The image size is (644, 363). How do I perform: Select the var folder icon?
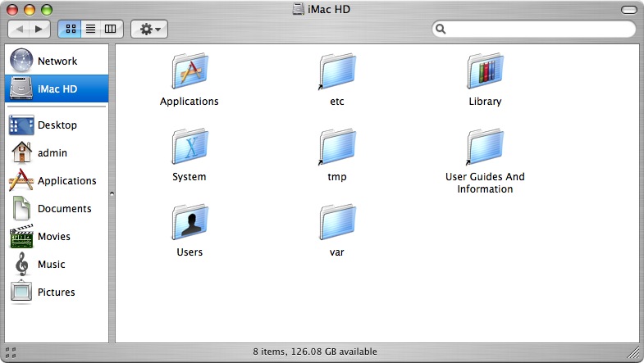(x=338, y=222)
